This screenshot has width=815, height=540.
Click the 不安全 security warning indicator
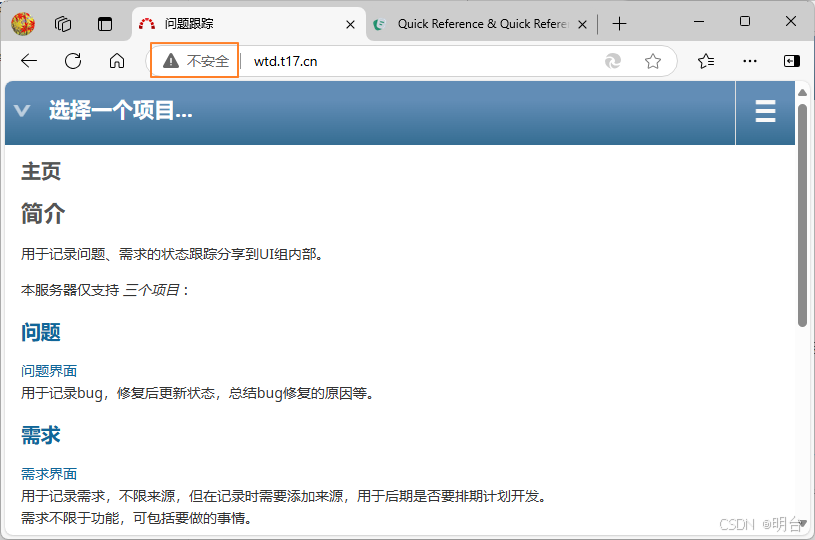(x=195, y=61)
